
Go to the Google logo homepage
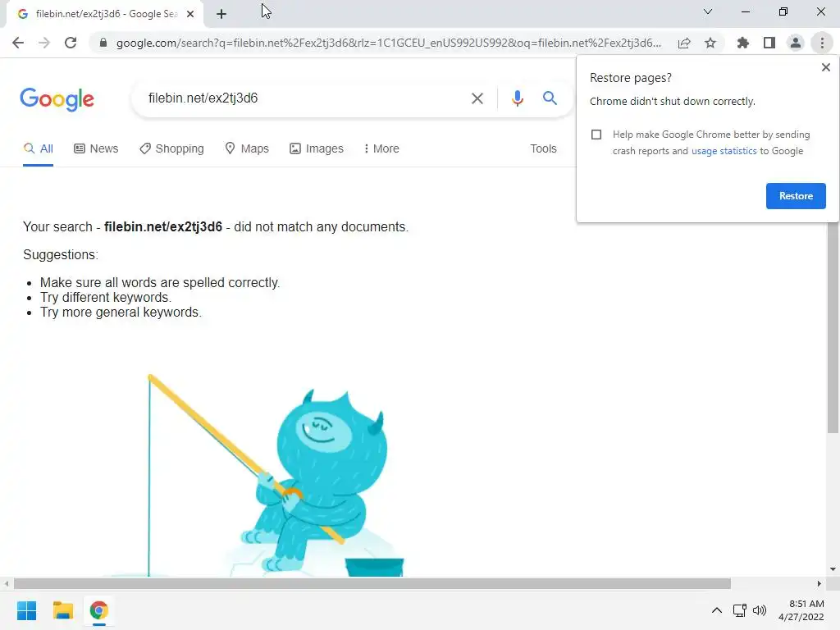(57, 99)
